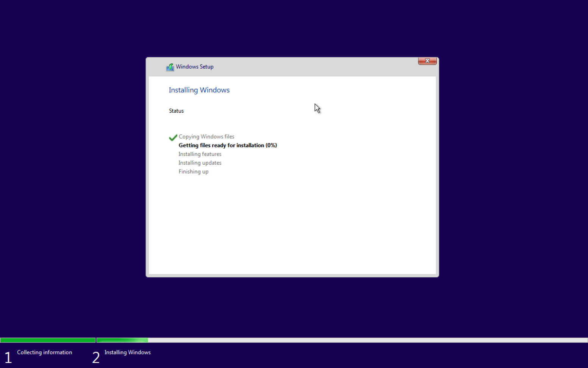
Task: Click the empty white area below Finishing up
Action: 292,224
